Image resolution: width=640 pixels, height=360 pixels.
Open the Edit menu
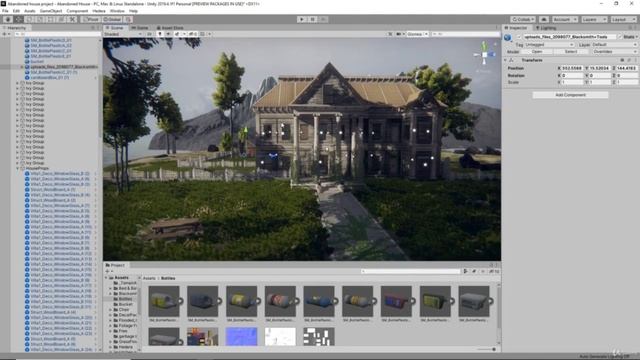tap(16, 11)
